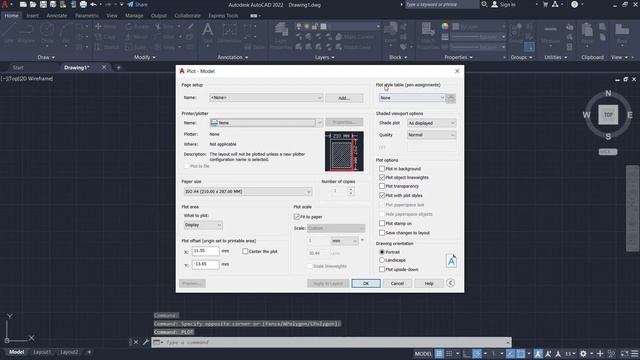Click the object color wheel swatch
640x360 pixels.
coord(444,26)
